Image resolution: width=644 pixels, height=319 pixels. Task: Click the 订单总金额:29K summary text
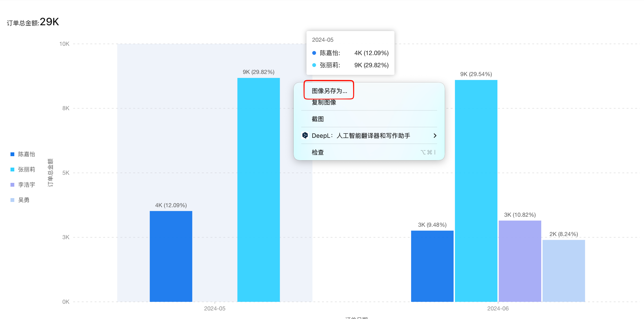coord(33,22)
